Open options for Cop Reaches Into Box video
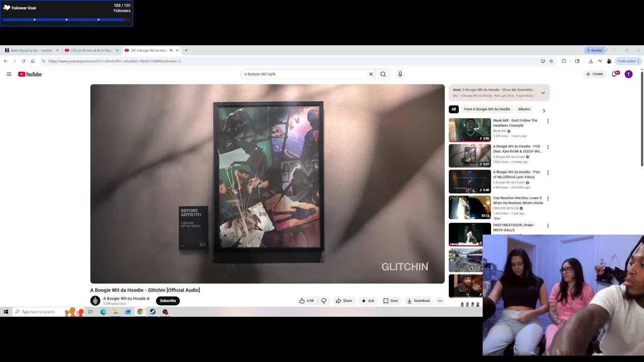644x362 pixels. [x=547, y=199]
